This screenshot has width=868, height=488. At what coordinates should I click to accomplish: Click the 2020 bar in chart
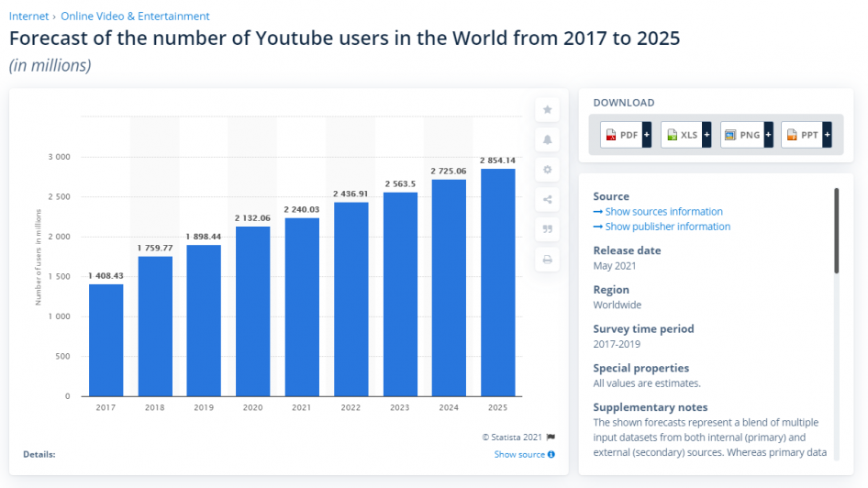pyautogui.click(x=253, y=312)
